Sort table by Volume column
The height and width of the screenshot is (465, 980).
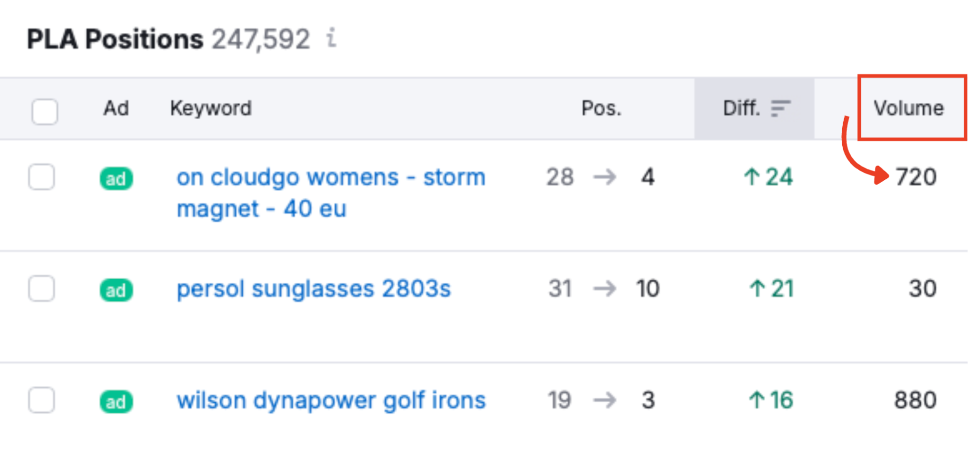click(x=908, y=108)
